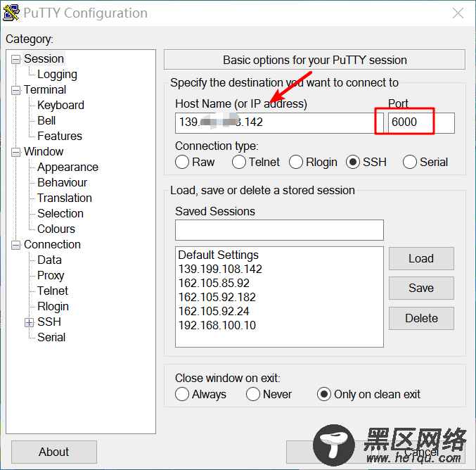This screenshot has width=476, height=470.
Task: Open the Connection category
Action: [52, 245]
